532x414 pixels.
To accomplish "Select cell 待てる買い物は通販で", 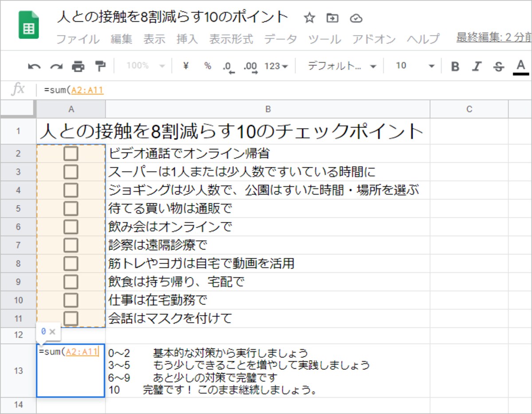I will point(268,208).
